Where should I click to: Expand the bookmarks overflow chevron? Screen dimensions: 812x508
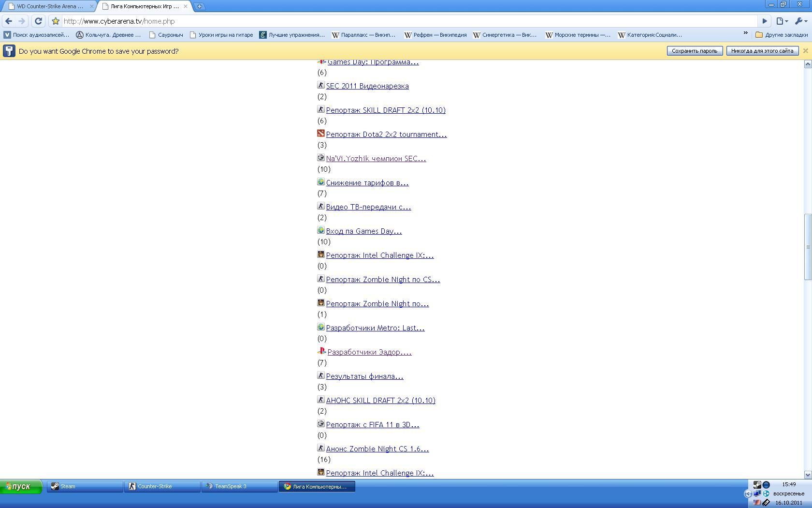click(745, 34)
